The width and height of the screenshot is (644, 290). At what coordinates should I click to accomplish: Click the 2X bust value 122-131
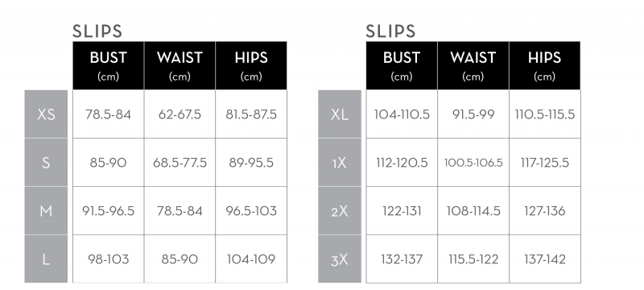(x=402, y=211)
